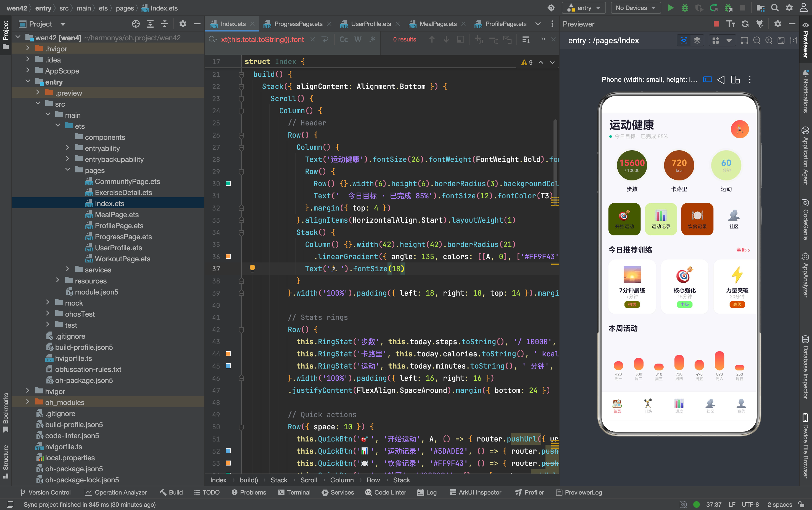The image size is (812, 510).
Task: Toggle match case Cc in search
Action: pos(344,40)
